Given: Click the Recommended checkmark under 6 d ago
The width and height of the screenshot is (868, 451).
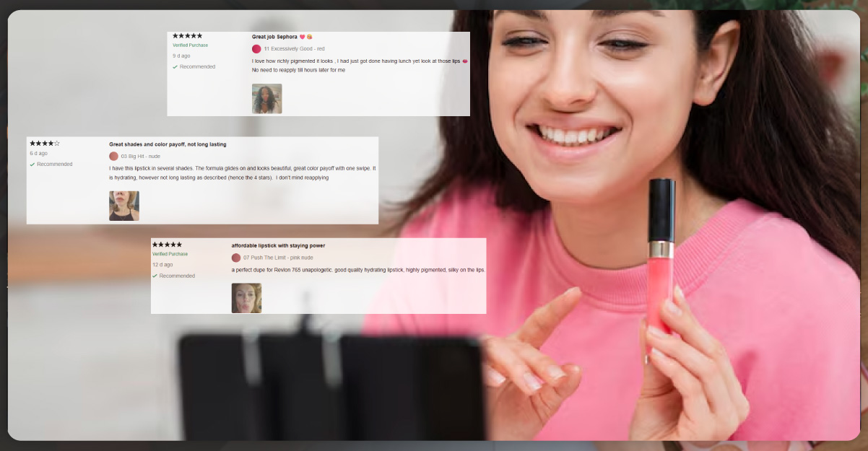Looking at the screenshot, I should pos(32,165).
